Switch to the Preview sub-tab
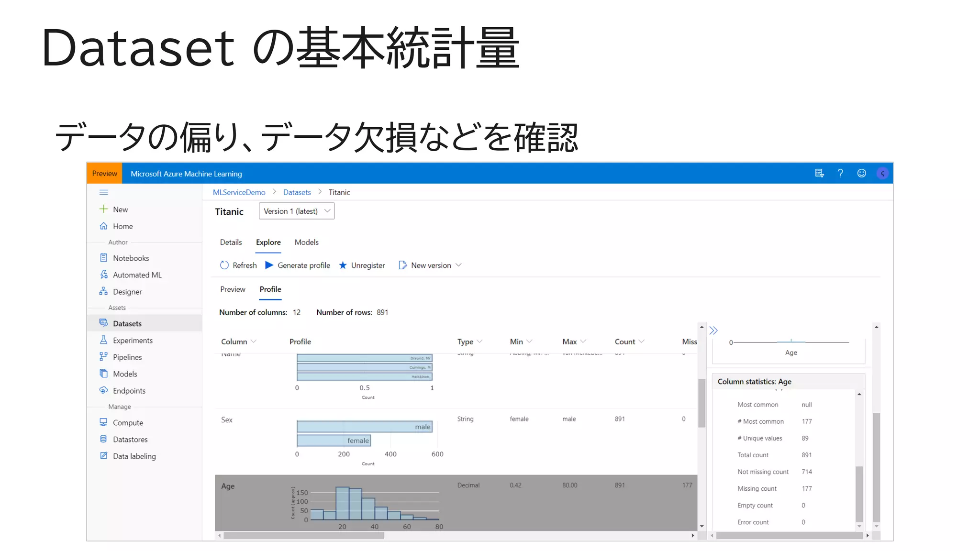 click(233, 289)
